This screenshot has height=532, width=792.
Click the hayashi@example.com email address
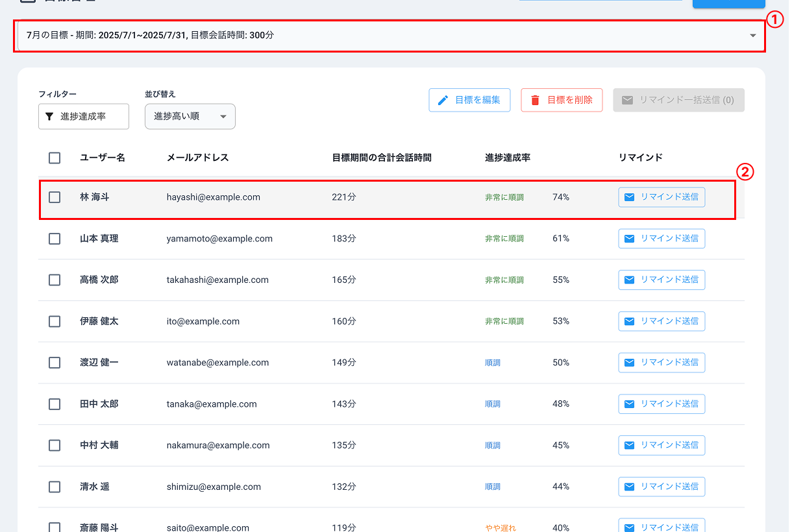tap(213, 197)
